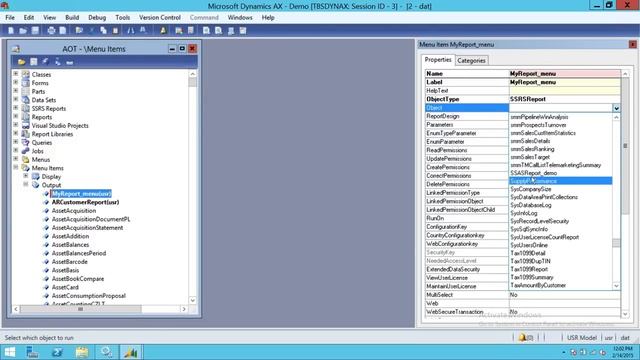The height and width of the screenshot is (360, 640).
Task: Open File Explorer from the taskbar
Action: click(x=82, y=352)
